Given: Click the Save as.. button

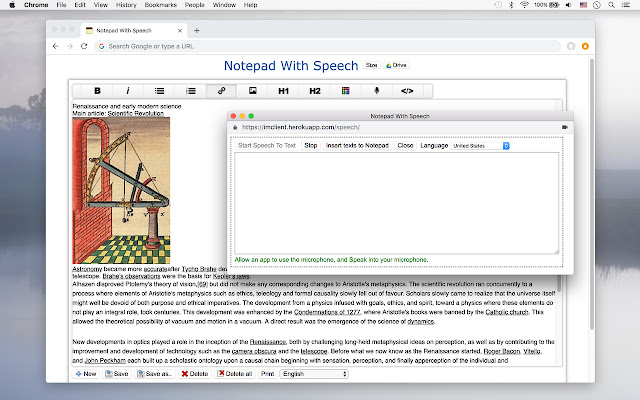Looking at the screenshot, I should (155, 373).
